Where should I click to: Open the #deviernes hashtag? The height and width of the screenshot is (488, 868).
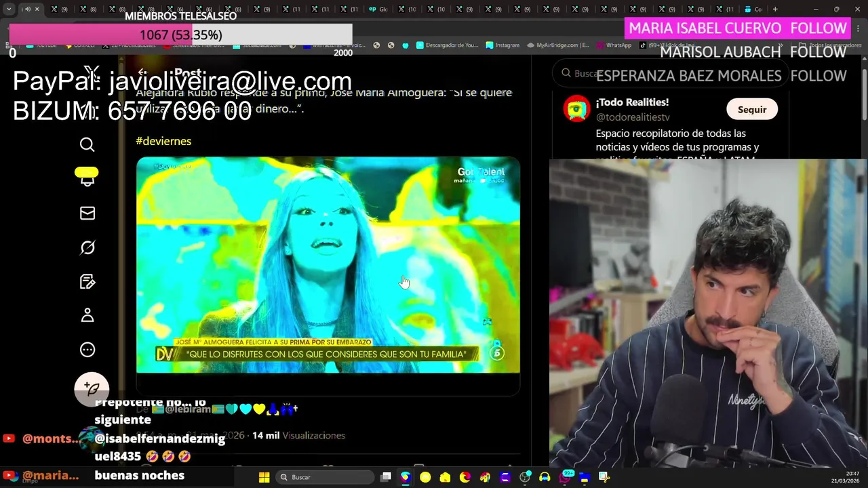(x=163, y=141)
